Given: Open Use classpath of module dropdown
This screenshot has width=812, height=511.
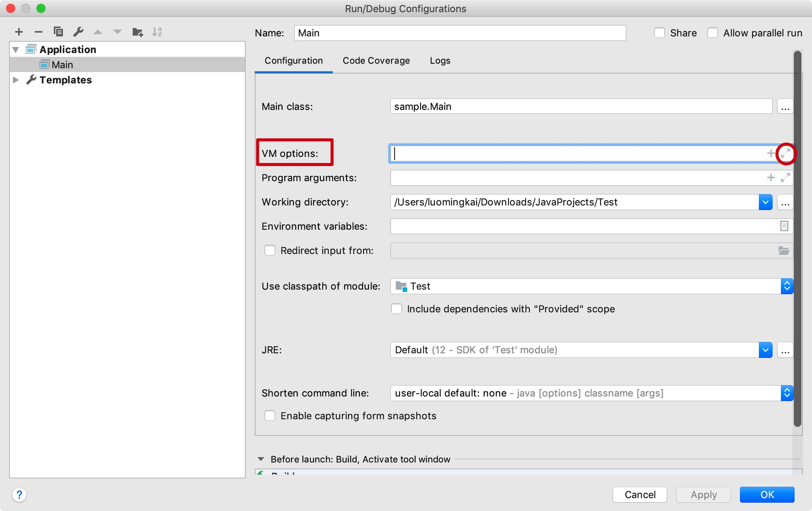Looking at the screenshot, I should coord(787,286).
